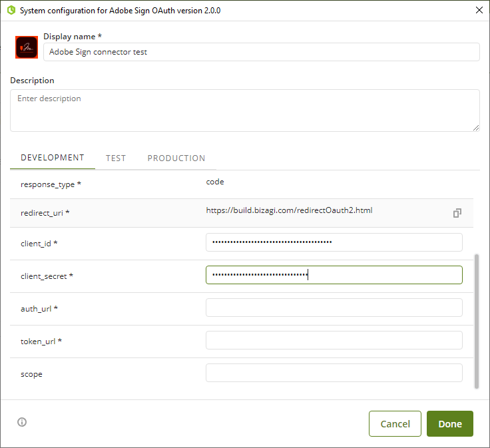Click the Adobe Sign connector logo icon

tap(27, 47)
